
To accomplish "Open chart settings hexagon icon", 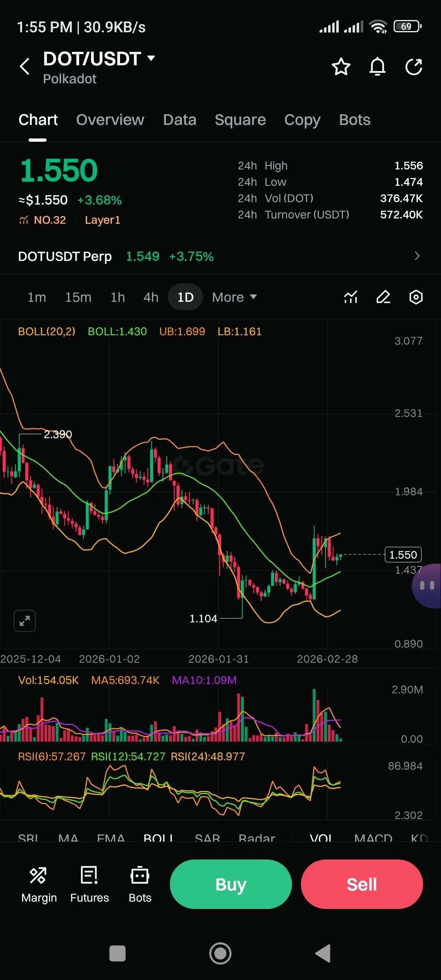I will pyautogui.click(x=416, y=297).
